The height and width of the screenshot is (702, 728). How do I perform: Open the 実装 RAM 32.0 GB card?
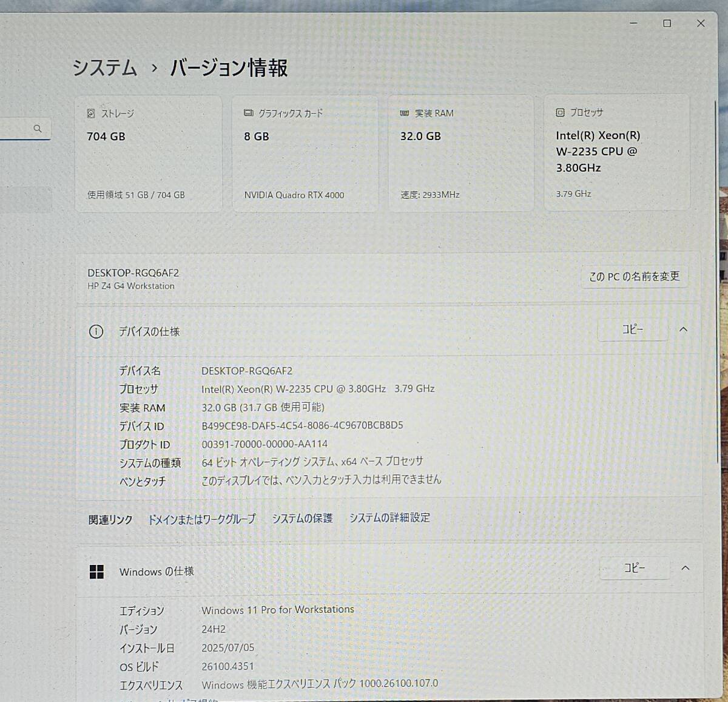tap(461, 154)
